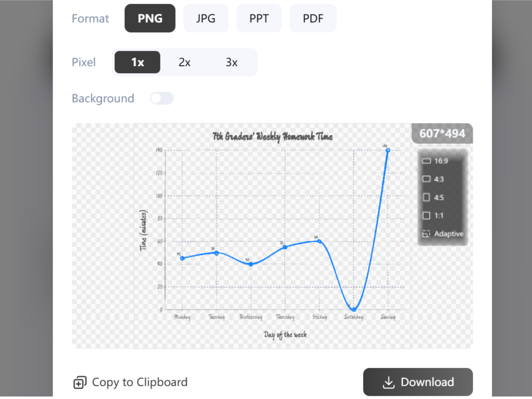Image resolution: width=532 pixels, height=399 pixels.
Task: Click the download arrow icon
Action: 389,382
